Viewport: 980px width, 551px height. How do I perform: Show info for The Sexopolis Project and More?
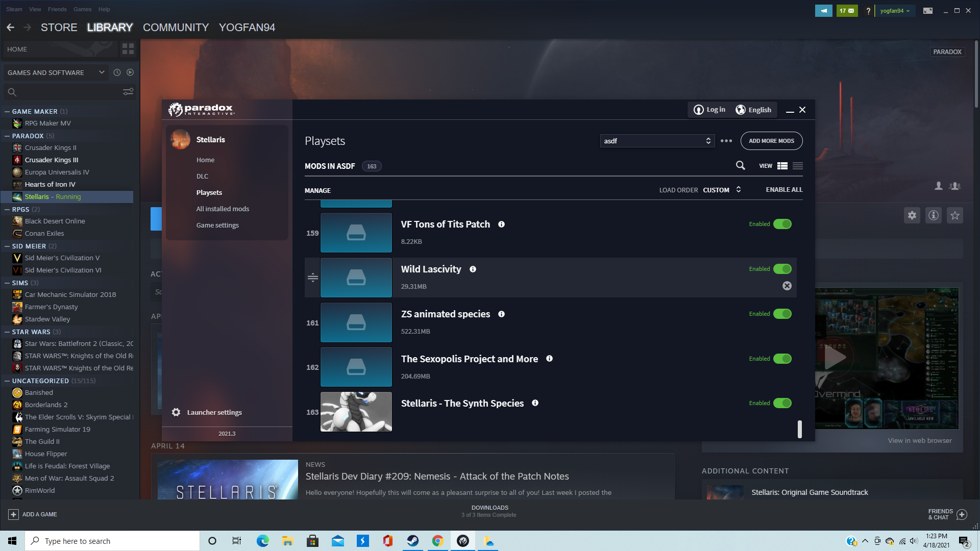pos(549,359)
